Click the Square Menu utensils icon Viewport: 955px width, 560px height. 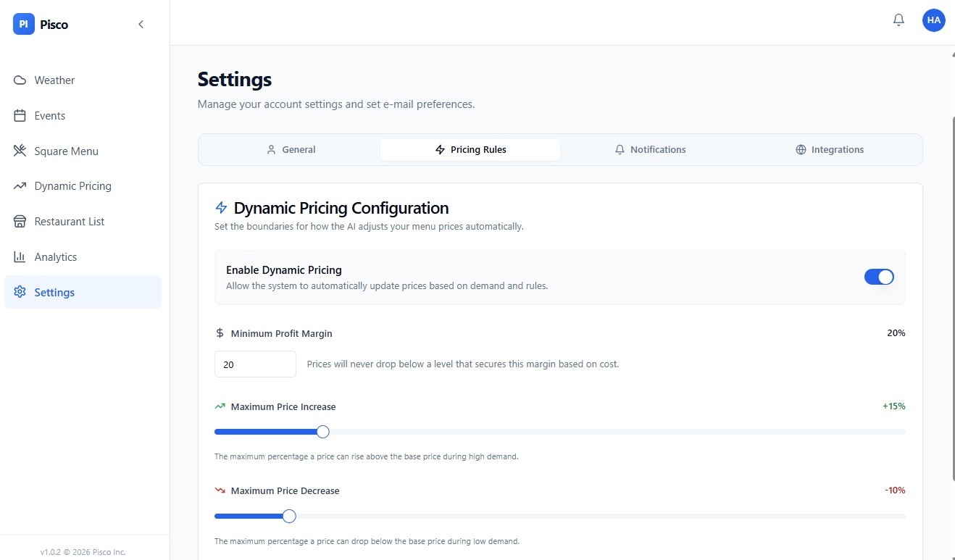coord(20,151)
